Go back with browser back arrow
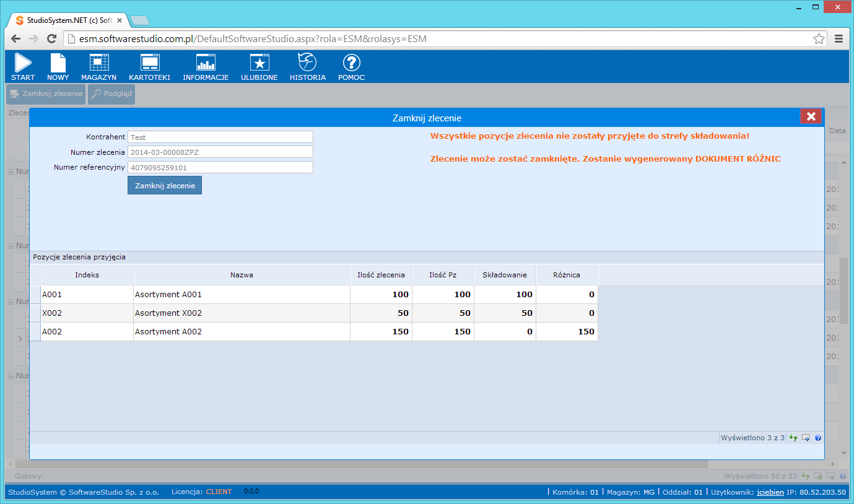Viewport: 854px width, 504px height. [16, 38]
